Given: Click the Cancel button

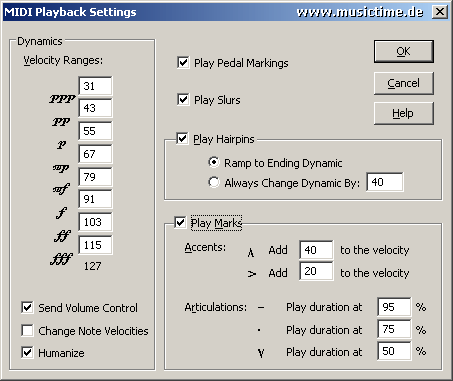Looking at the screenshot, I should [x=403, y=83].
